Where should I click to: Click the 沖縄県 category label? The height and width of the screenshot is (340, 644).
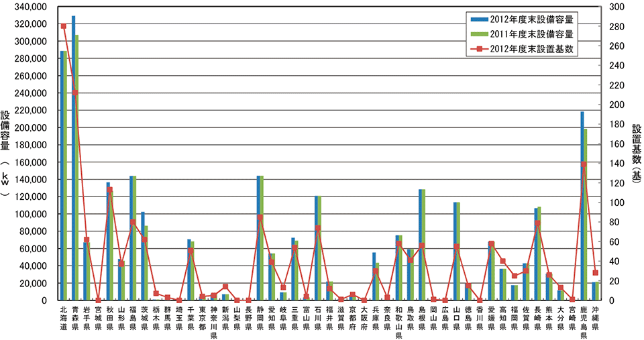coord(596,317)
